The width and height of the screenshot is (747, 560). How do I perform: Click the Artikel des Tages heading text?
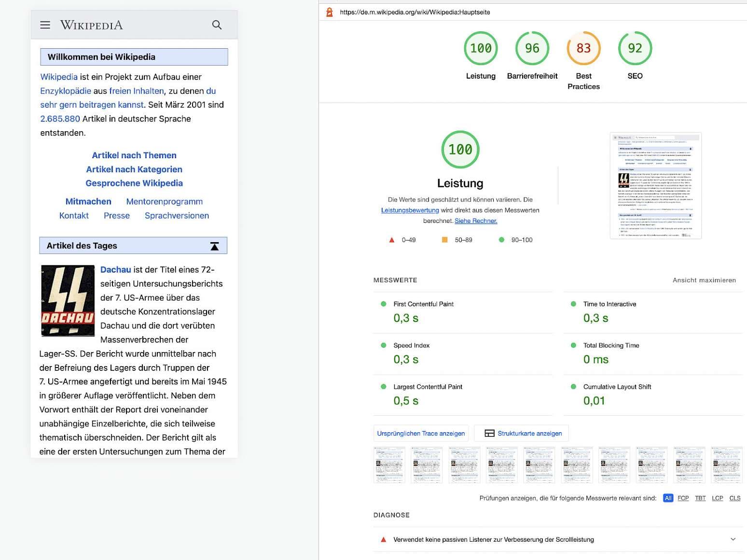pos(82,246)
